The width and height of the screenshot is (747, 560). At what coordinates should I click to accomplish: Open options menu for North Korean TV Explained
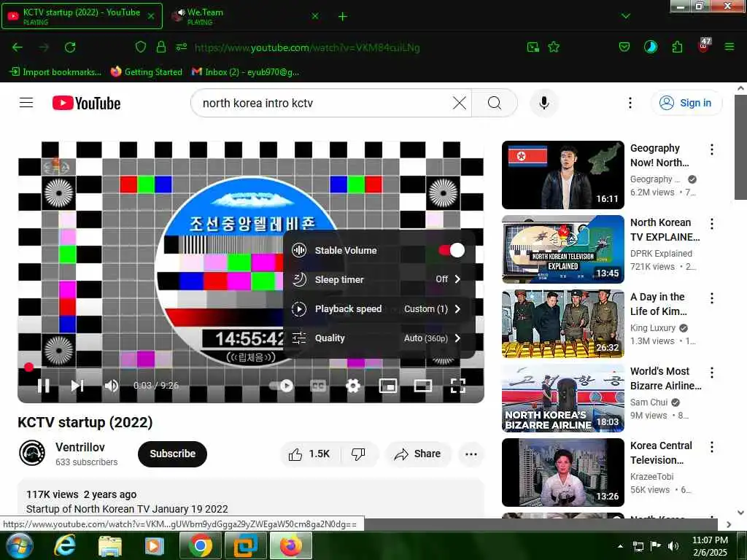click(x=712, y=224)
